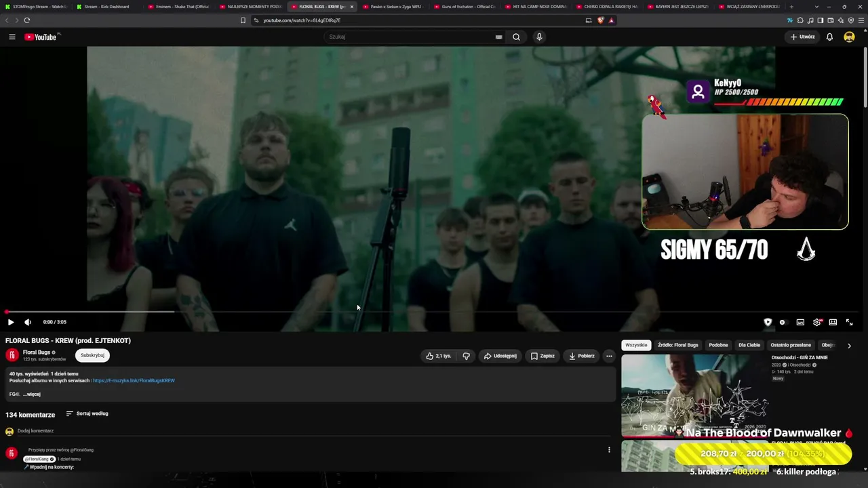Image resolution: width=868 pixels, height=488 pixels.
Task: Select the Dla Ciebie filter chip
Action: [x=749, y=345]
